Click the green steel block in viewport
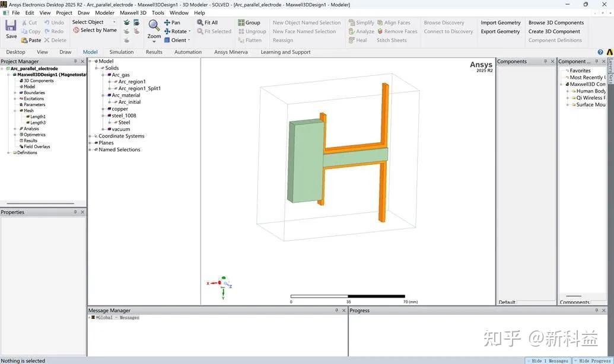 pos(306,161)
